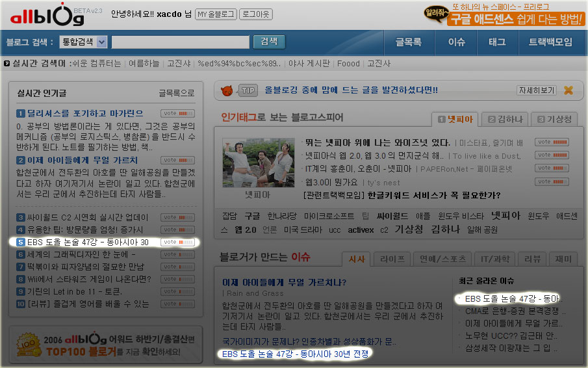Open the 트랙백모임 navigation menu
The width and height of the screenshot is (588, 368).
550,42
